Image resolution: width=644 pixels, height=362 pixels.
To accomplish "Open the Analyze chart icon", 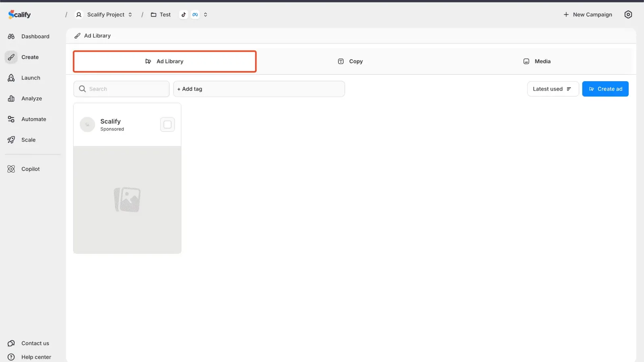I will coord(11,98).
